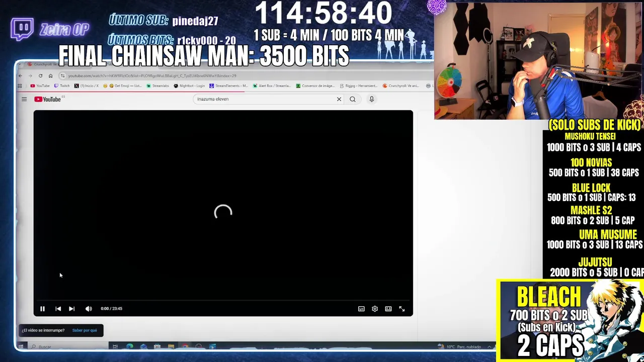The image size is (644, 362).
Task: Click the video progress bar
Action: 223,301
